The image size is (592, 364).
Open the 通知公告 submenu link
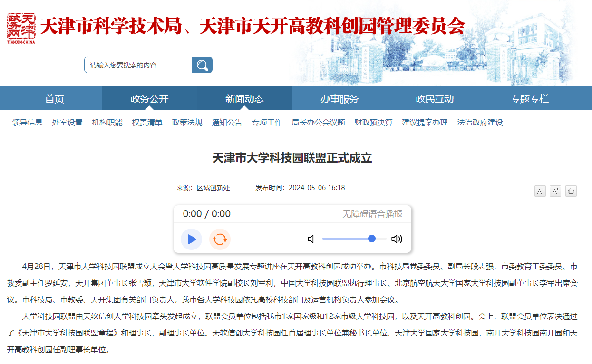(x=227, y=123)
